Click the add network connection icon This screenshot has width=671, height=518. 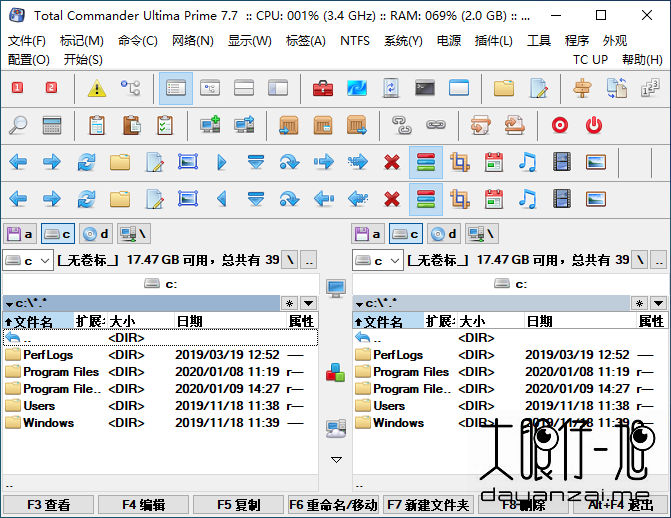click(x=210, y=125)
